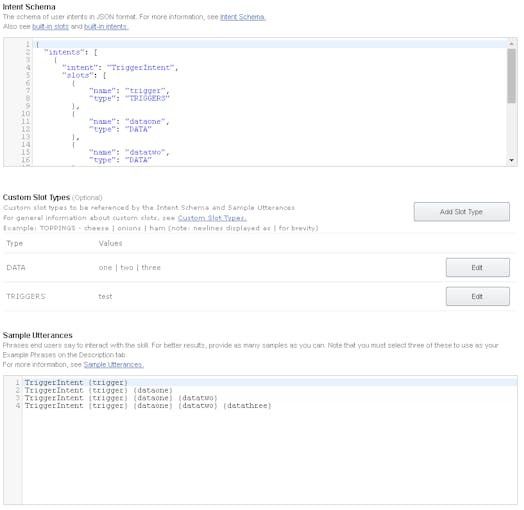Image resolution: width=524 pixels, height=510 pixels.
Task: Open the built-in slots link
Action: point(50,26)
